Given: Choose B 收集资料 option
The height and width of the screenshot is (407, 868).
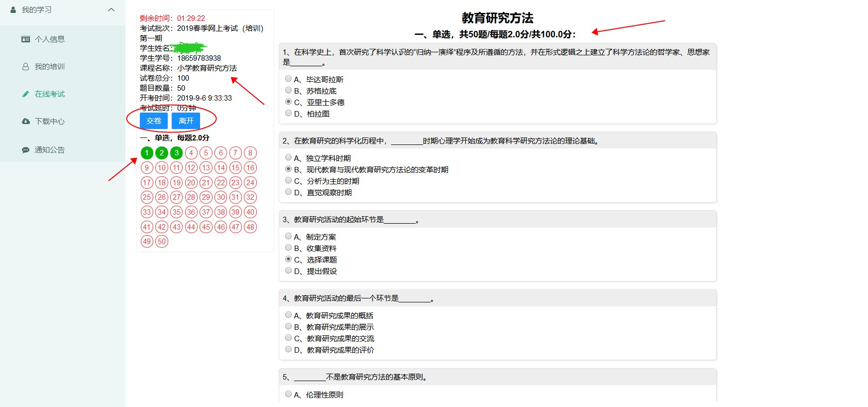Looking at the screenshot, I should (x=288, y=248).
